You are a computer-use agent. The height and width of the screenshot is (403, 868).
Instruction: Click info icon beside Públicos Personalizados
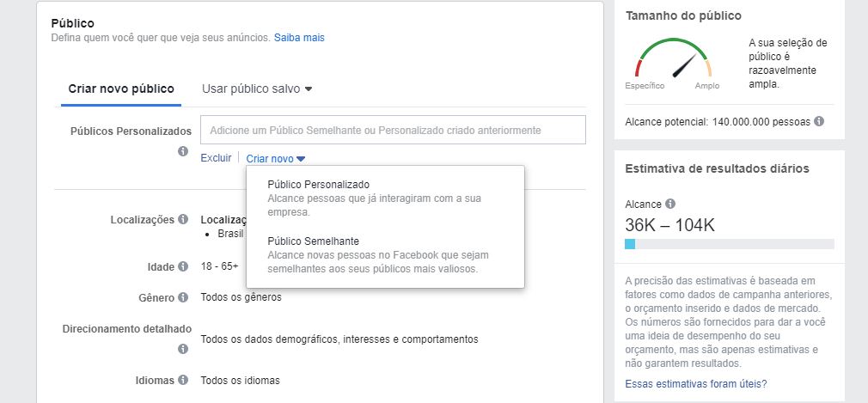(182, 151)
